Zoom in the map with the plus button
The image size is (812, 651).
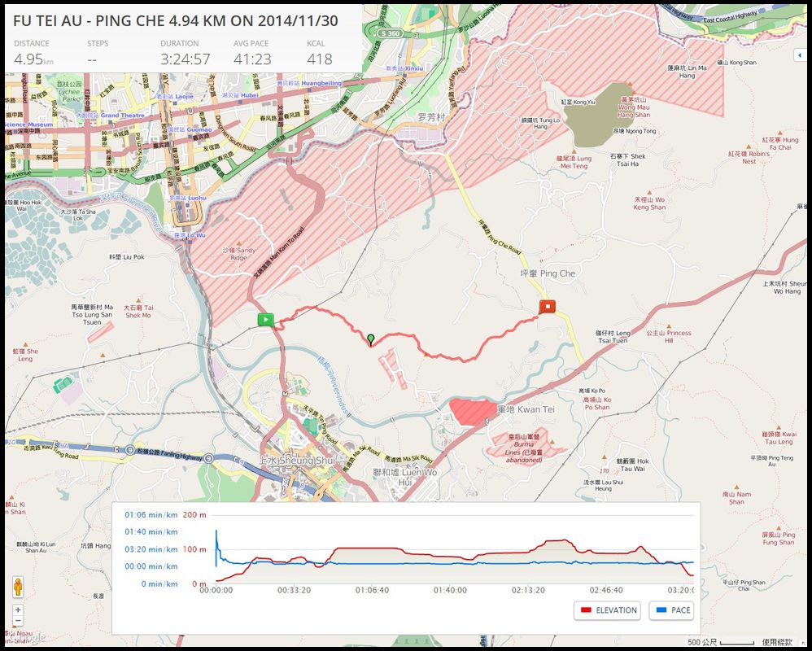(x=18, y=609)
